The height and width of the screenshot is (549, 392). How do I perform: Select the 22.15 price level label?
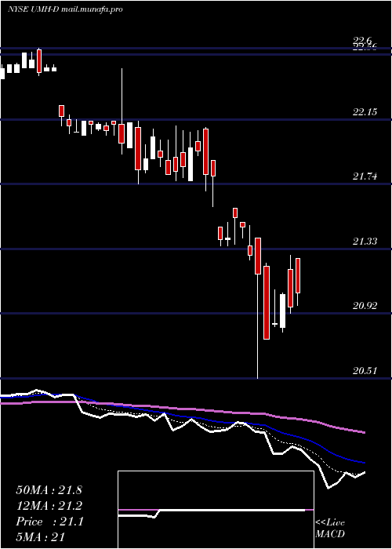365,112
